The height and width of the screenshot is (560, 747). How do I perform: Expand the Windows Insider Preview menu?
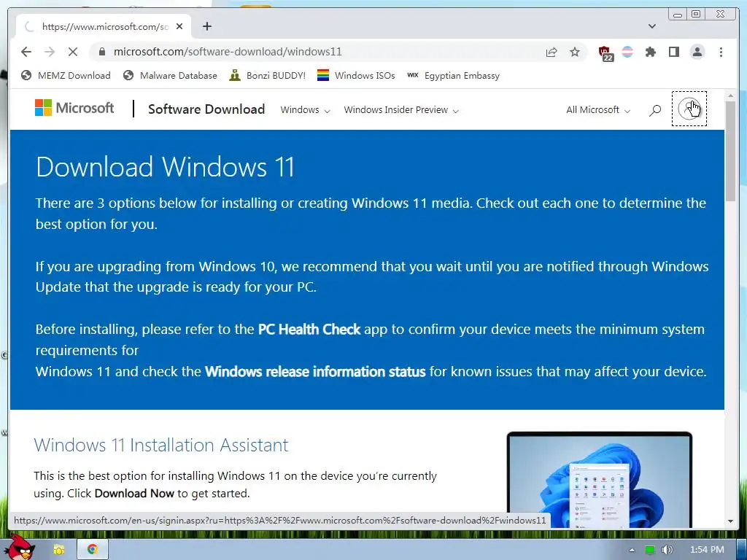(x=401, y=110)
